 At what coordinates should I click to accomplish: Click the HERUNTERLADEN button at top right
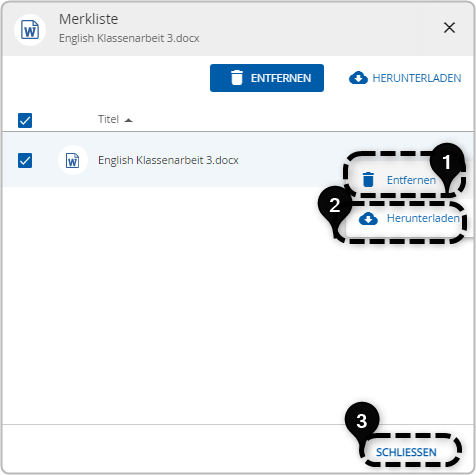pyautogui.click(x=405, y=78)
